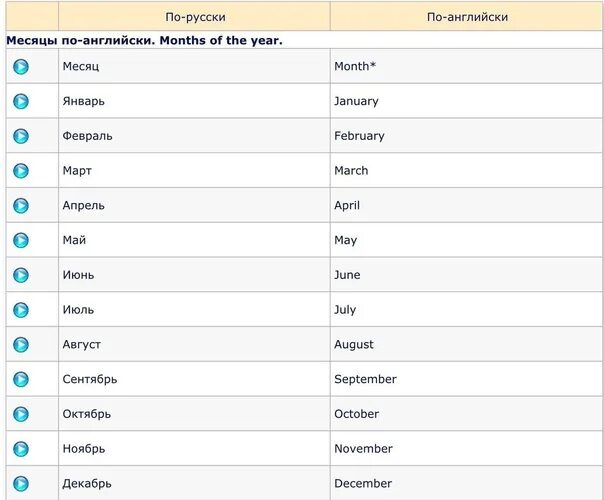Viewport: 604px width, 500px height.
Task: Click the play icon for Июнь
Action: pyautogui.click(x=21, y=275)
